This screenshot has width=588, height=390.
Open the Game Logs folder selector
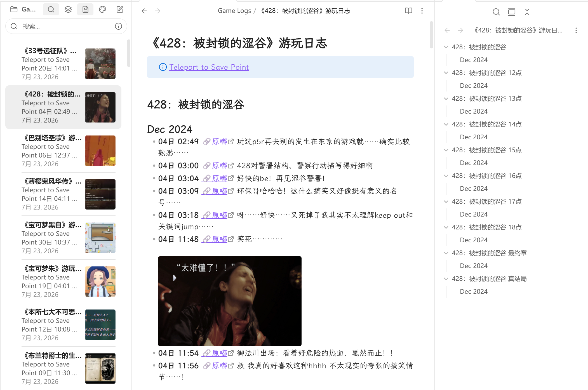pos(23,10)
